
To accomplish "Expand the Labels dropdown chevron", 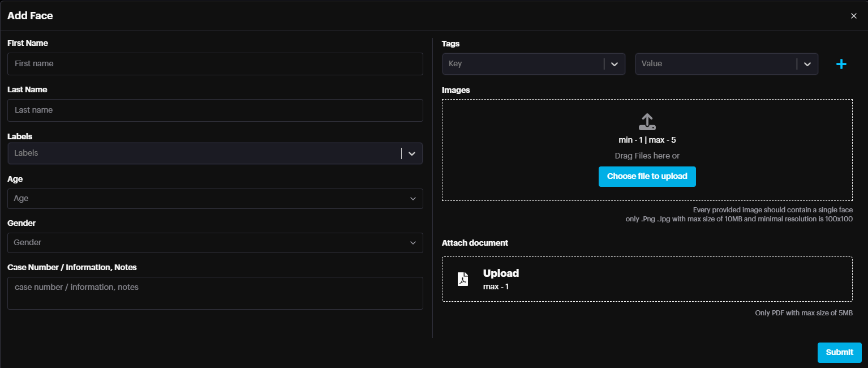I will click(x=412, y=153).
